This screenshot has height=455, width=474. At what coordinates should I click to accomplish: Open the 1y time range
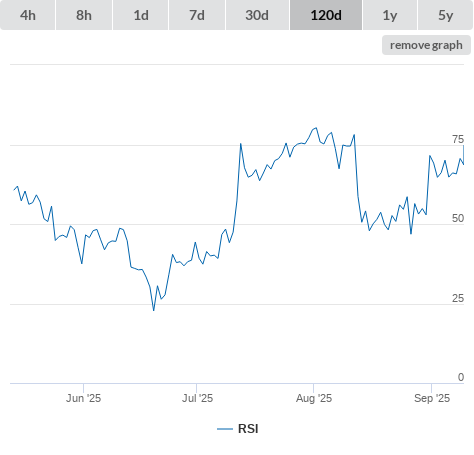390,15
